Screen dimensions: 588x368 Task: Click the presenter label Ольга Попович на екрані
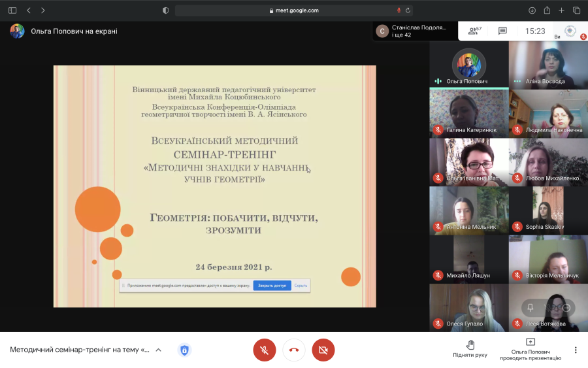click(74, 31)
